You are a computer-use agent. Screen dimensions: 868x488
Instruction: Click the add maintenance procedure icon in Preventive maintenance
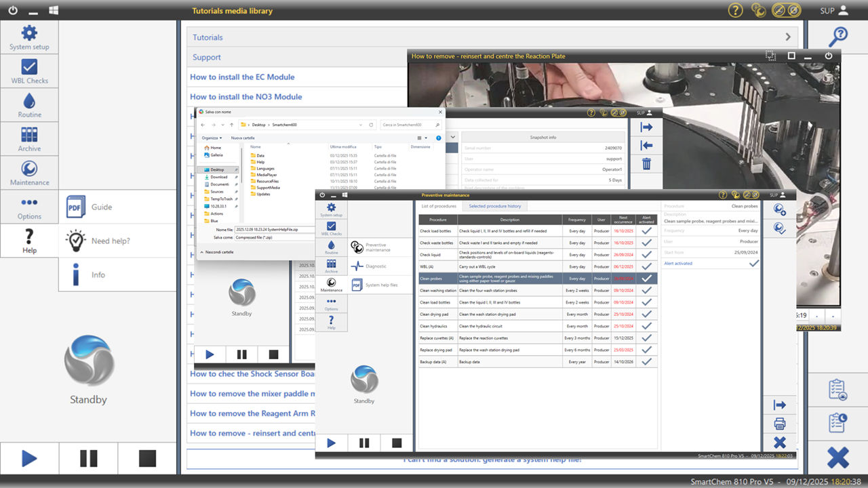779,209
